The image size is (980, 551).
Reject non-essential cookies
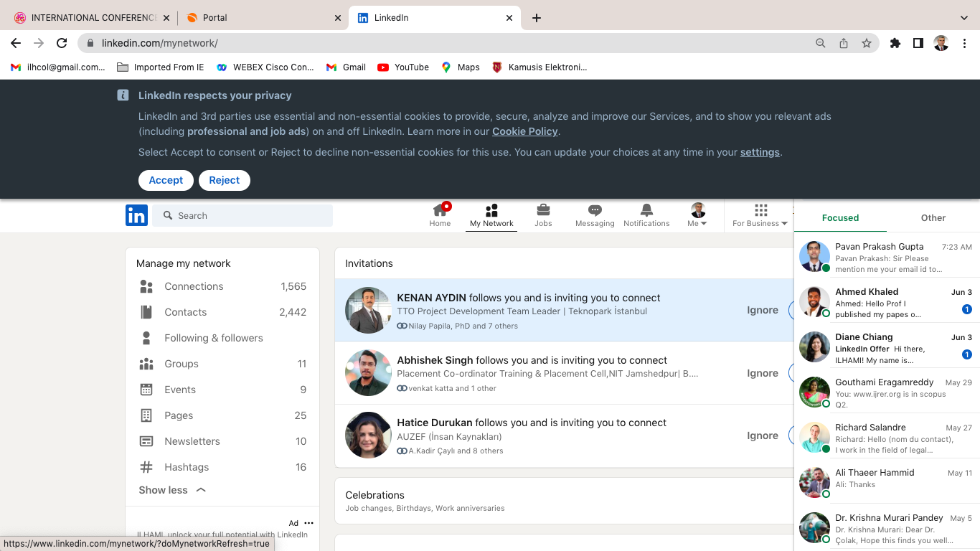[225, 180]
